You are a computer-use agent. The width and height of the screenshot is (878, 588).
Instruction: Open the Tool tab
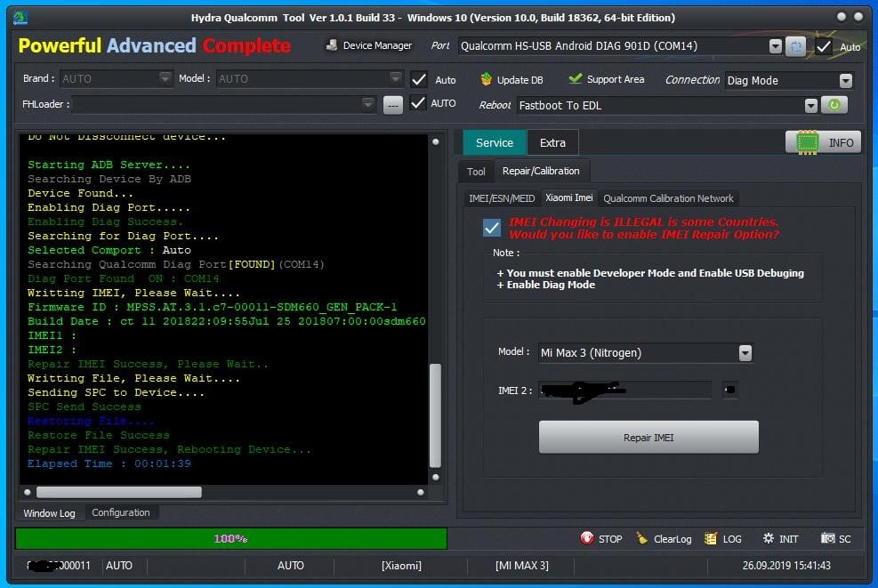(x=476, y=172)
